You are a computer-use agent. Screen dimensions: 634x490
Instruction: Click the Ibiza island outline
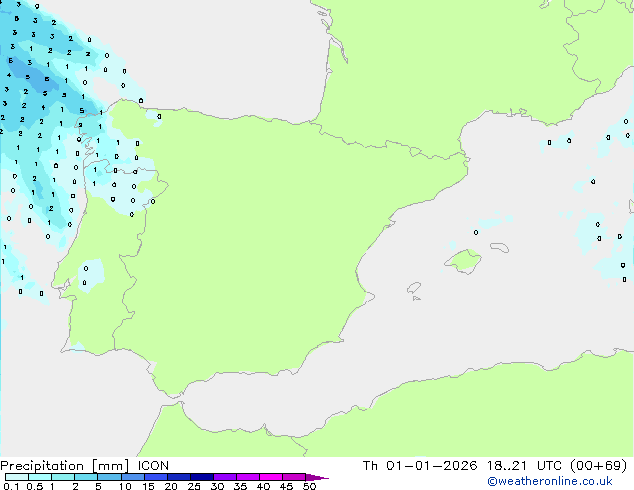tap(414, 288)
